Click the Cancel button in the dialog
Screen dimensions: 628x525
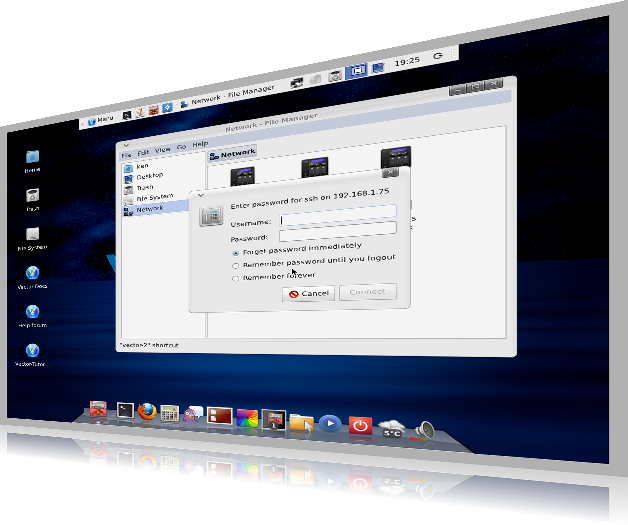pos(307,293)
